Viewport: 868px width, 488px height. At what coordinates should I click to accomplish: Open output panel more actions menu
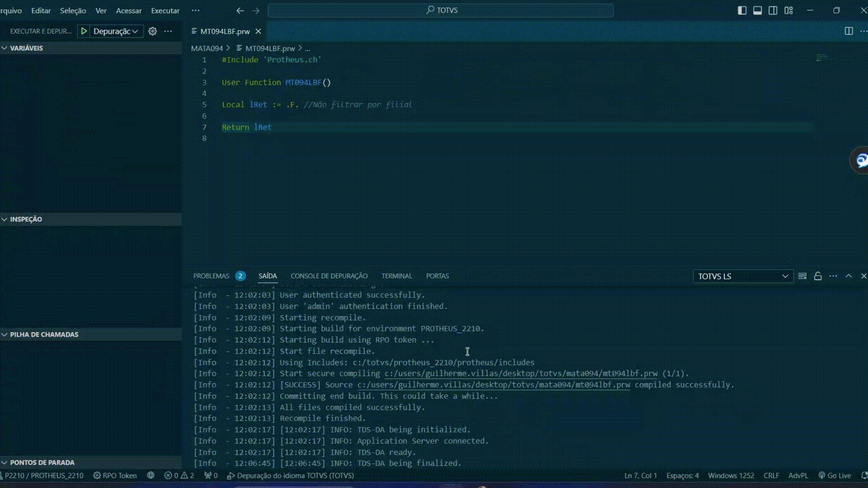tap(833, 276)
